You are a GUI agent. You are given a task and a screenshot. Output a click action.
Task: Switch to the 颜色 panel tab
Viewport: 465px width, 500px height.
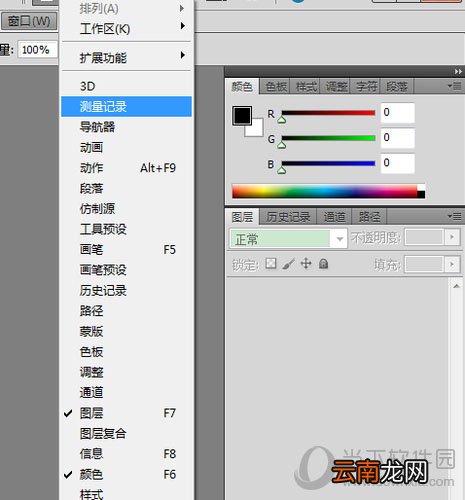tap(242, 87)
